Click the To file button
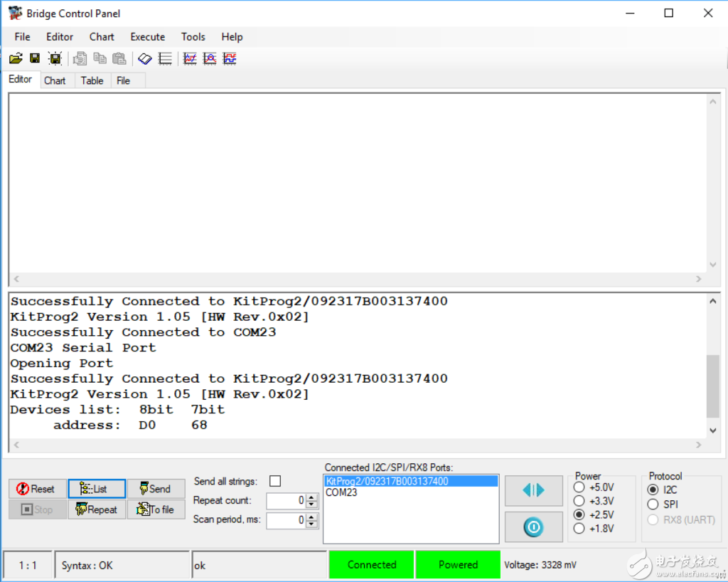Image resolution: width=728 pixels, height=582 pixels. (156, 509)
